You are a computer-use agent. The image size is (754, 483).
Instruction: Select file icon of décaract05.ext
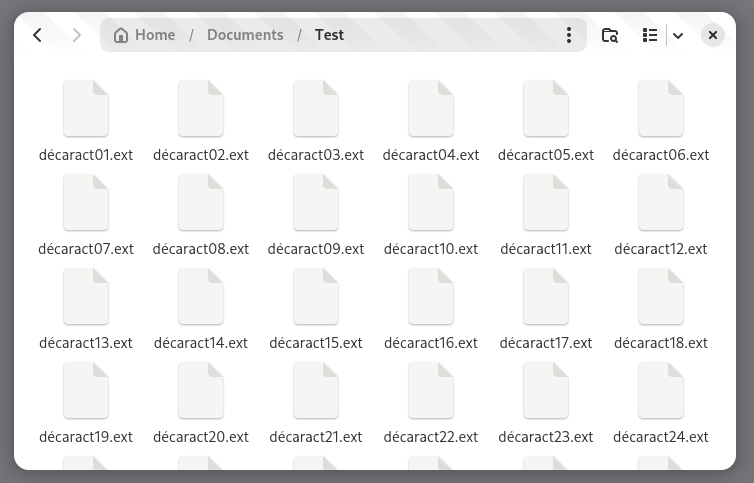(545, 108)
